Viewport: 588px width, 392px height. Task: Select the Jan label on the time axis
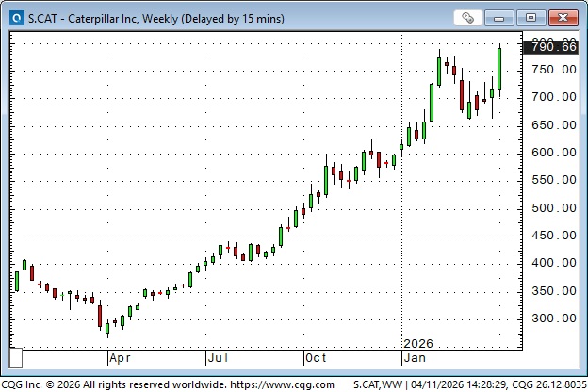coord(414,358)
